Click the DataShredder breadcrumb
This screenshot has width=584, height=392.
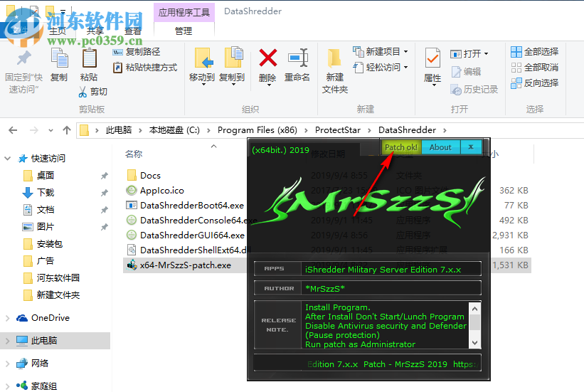[407, 130]
